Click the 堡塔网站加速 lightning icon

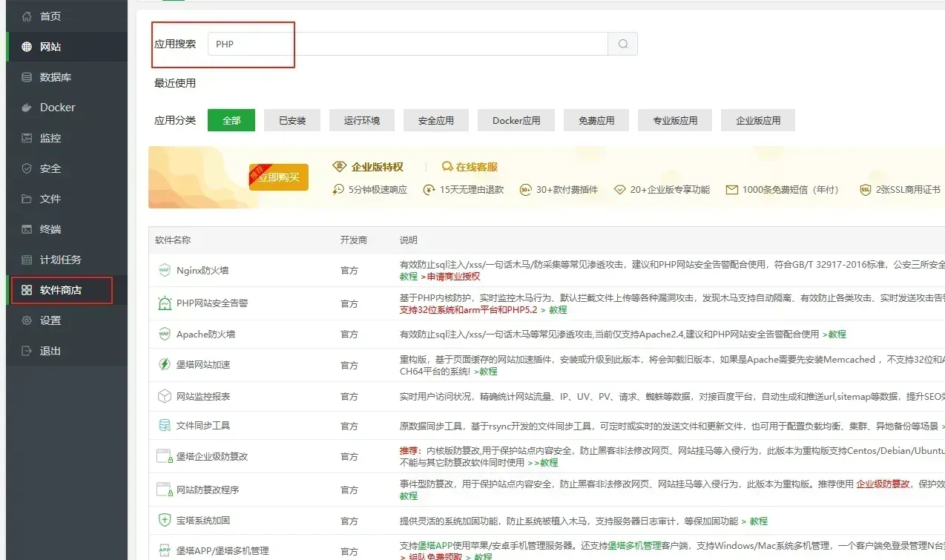[164, 364]
